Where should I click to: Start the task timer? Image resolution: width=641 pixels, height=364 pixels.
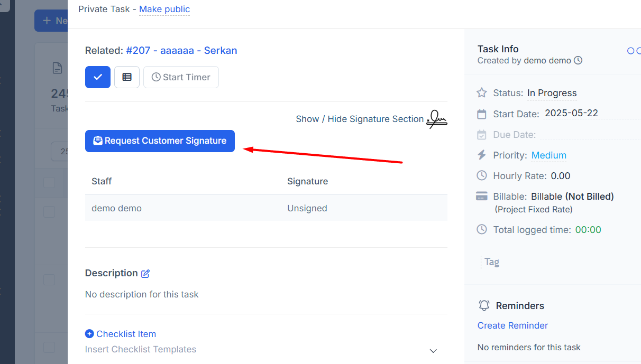pyautogui.click(x=181, y=77)
